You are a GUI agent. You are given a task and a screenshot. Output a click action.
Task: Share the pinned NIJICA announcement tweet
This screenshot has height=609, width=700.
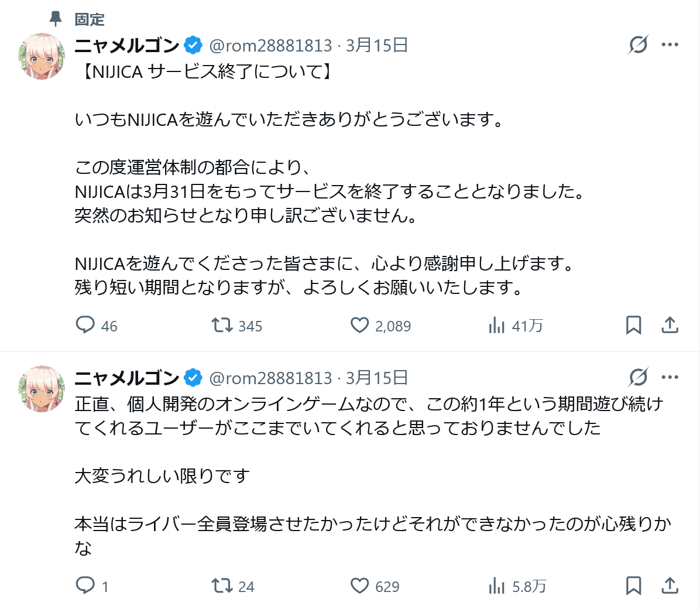tap(670, 325)
